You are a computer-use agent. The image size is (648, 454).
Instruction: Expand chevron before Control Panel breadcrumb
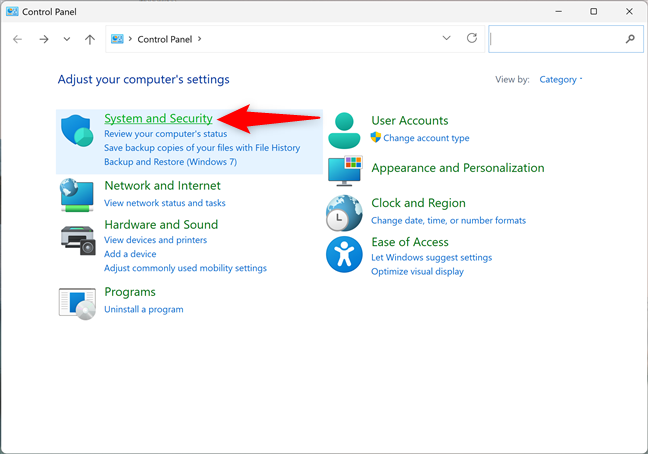click(130, 39)
